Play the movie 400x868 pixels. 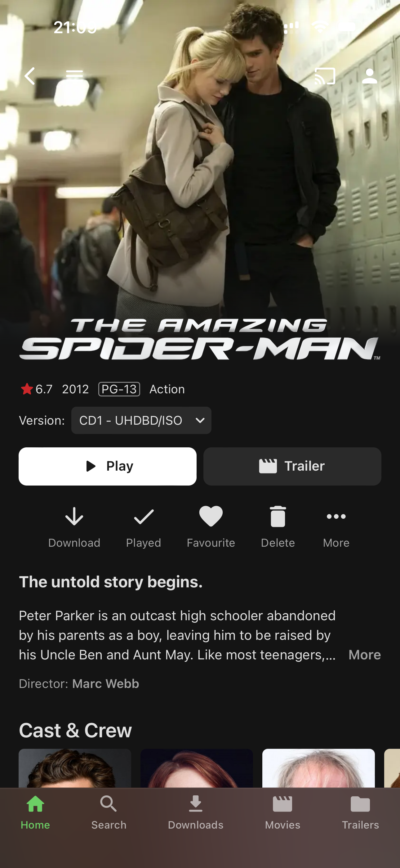tap(107, 466)
